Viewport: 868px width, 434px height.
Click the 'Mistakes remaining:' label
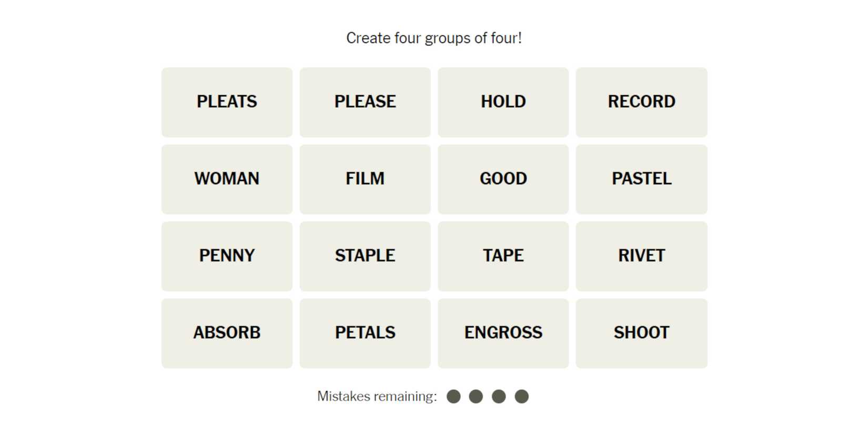(377, 396)
